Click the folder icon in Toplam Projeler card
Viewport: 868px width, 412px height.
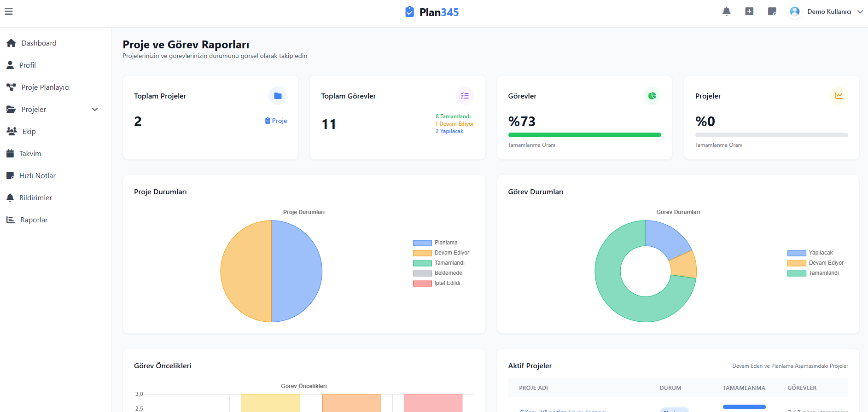pos(278,96)
